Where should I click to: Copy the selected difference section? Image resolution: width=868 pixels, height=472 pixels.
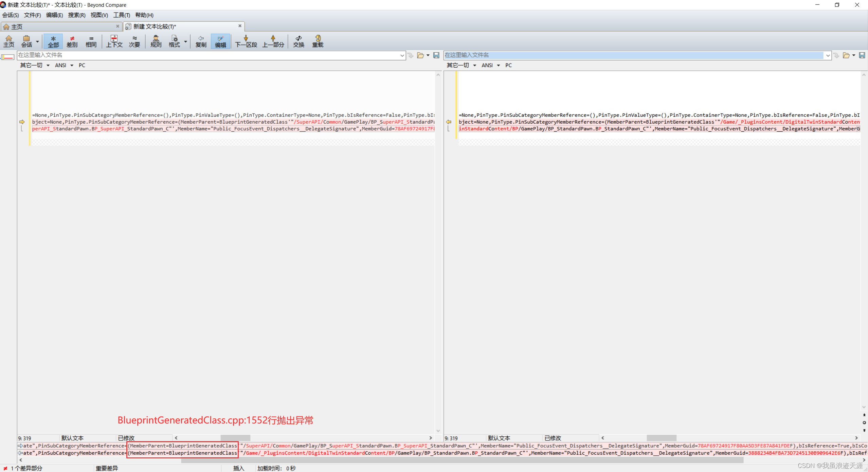(x=201, y=41)
